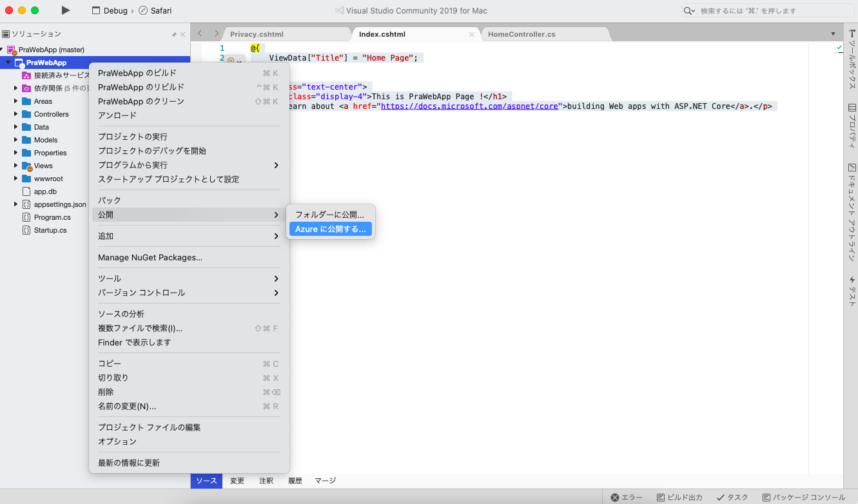Open the document tab list dropdown

(833, 34)
